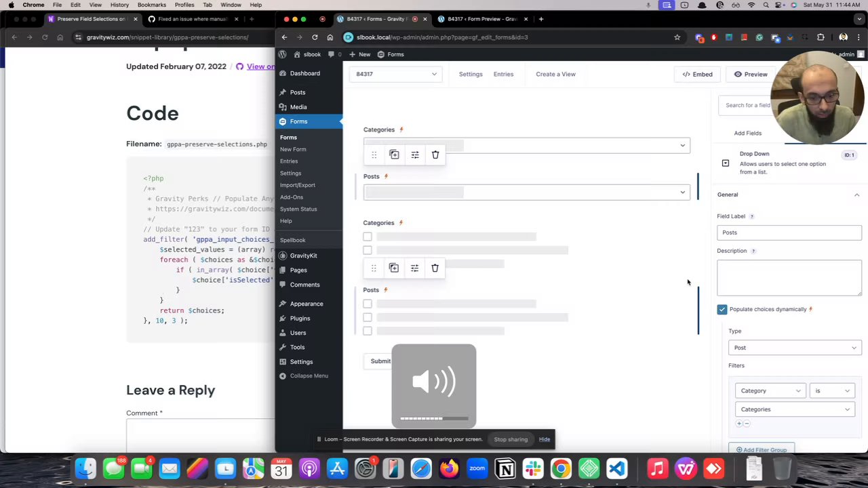Bookmark this page with star icon
This screenshot has width=868, height=488.
(677, 37)
